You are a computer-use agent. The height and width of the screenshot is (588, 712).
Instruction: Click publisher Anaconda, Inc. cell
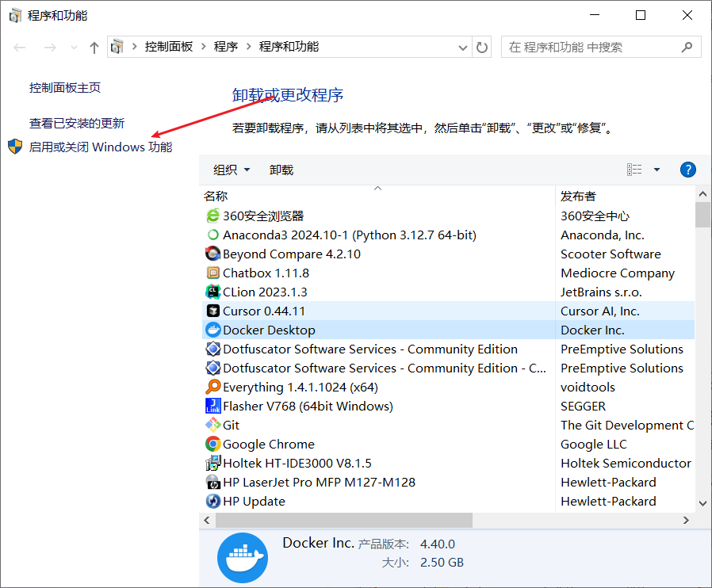click(603, 235)
